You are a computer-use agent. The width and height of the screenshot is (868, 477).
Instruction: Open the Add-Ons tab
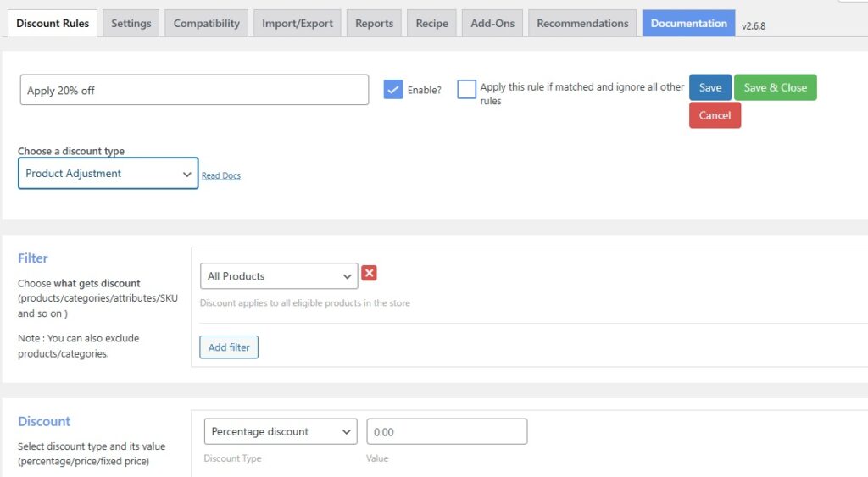pos(492,23)
